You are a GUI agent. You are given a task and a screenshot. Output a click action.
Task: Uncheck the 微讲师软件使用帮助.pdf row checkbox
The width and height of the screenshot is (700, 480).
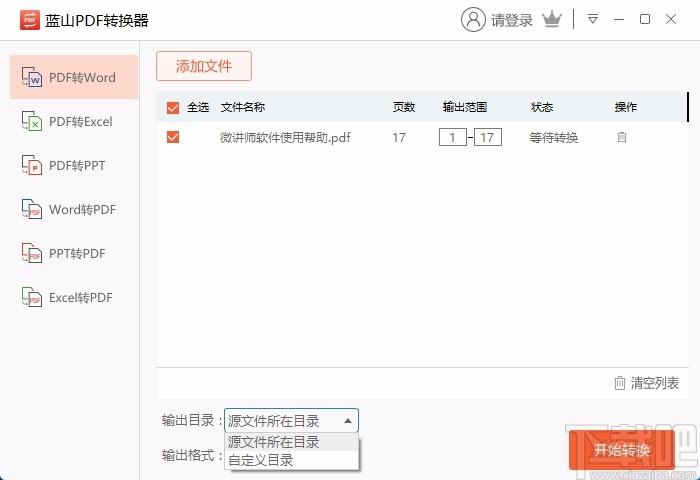point(173,137)
